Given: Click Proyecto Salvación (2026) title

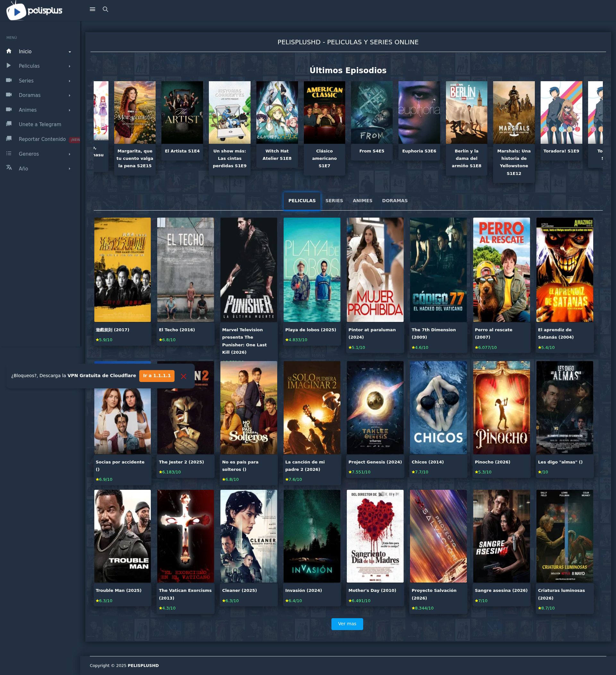Looking at the screenshot, I should point(434,594).
